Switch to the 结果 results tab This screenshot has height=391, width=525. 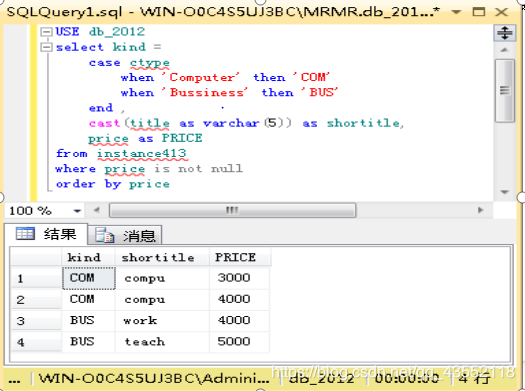pos(46,234)
